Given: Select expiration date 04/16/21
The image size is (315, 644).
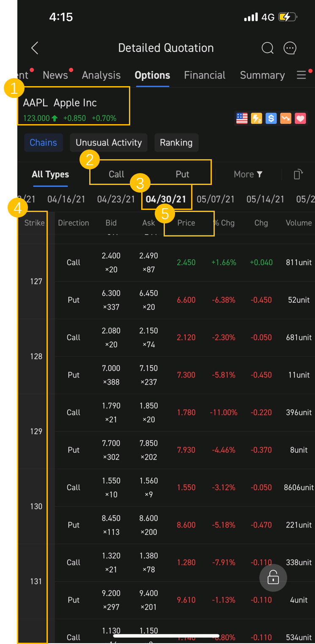Looking at the screenshot, I should [x=66, y=199].
